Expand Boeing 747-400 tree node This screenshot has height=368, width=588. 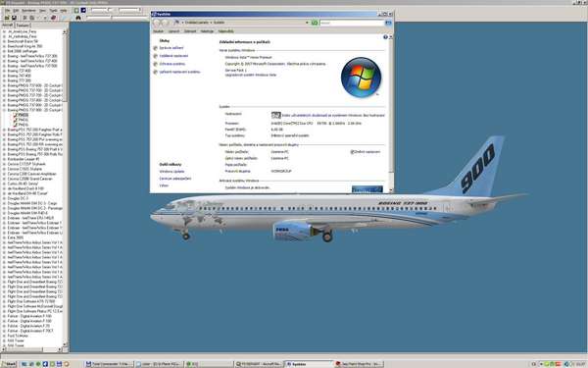pos(5,76)
